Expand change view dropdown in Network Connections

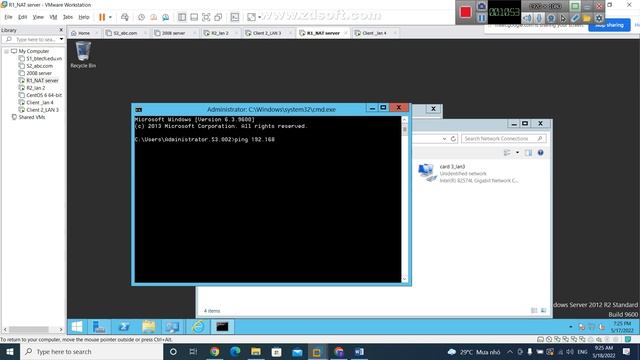(x=517, y=153)
